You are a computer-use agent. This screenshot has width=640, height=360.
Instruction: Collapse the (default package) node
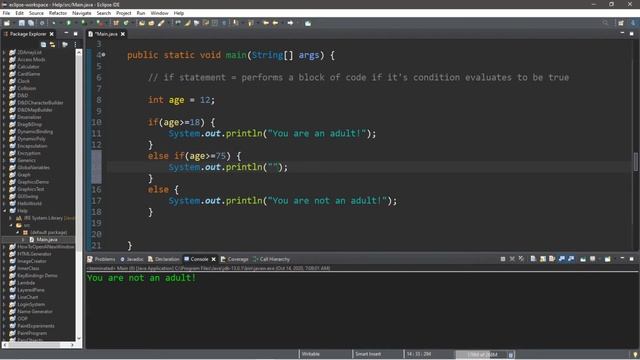click(18, 232)
